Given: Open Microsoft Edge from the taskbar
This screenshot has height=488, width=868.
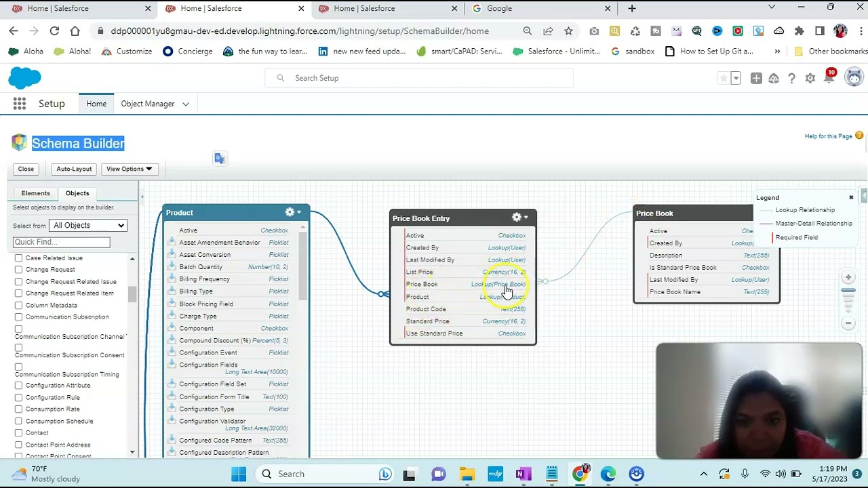Looking at the screenshot, I should click(x=608, y=474).
